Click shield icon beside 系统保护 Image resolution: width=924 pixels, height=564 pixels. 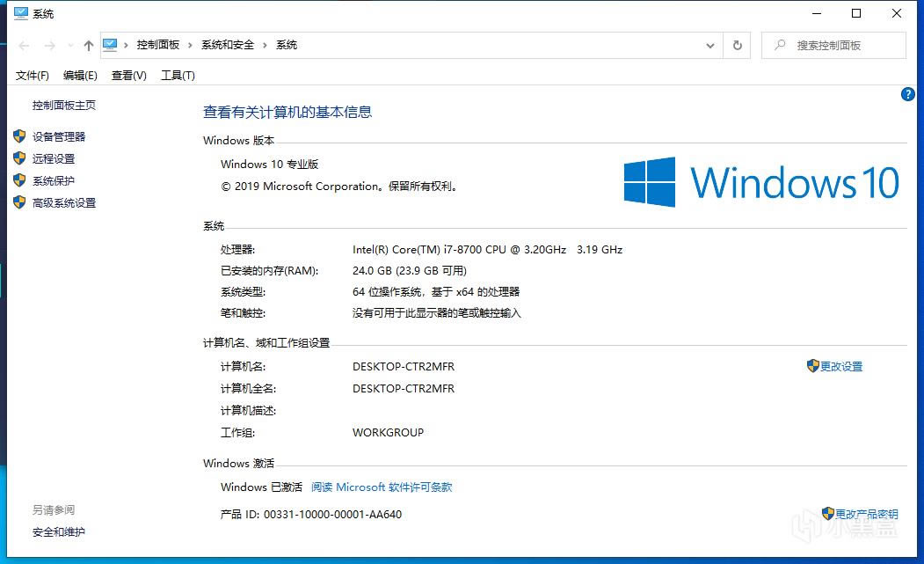[x=19, y=180]
